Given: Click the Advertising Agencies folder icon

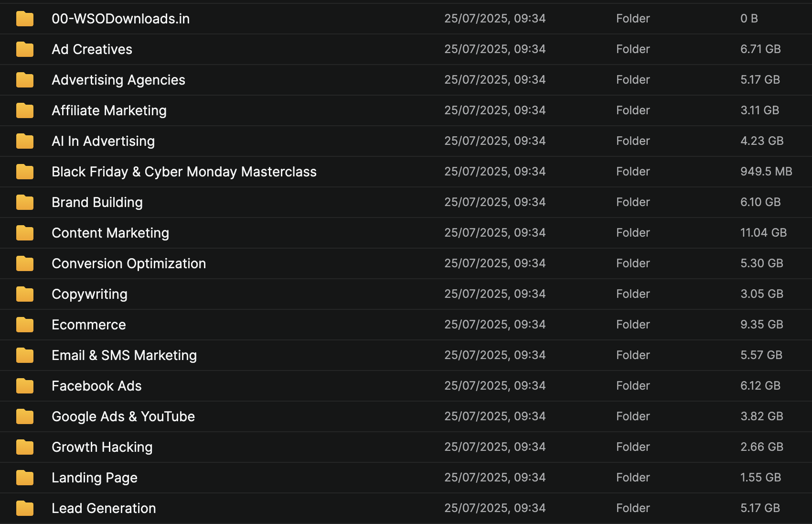Looking at the screenshot, I should (25, 80).
